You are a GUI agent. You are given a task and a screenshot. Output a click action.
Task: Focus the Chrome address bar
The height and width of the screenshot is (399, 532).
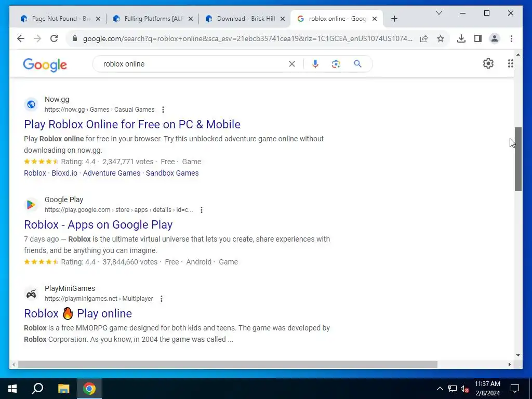pos(248,38)
